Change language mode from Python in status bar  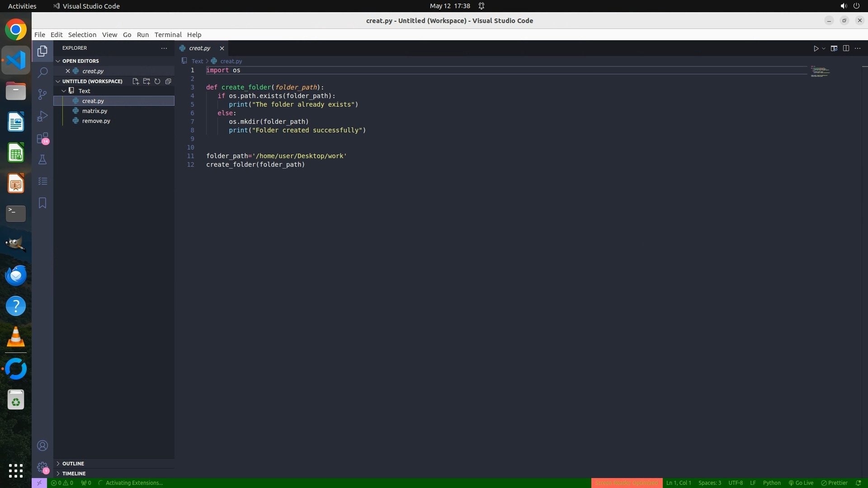pyautogui.click(x=772, y=483)
